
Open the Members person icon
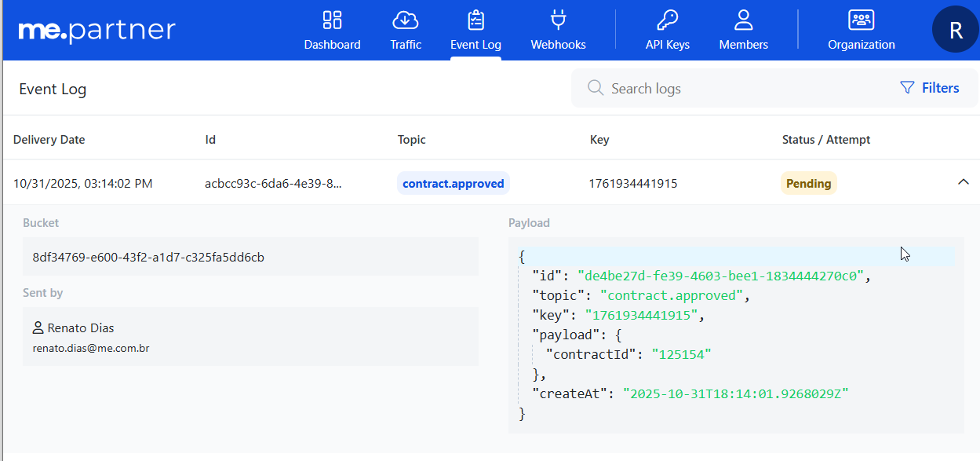[x=743, y=20]
